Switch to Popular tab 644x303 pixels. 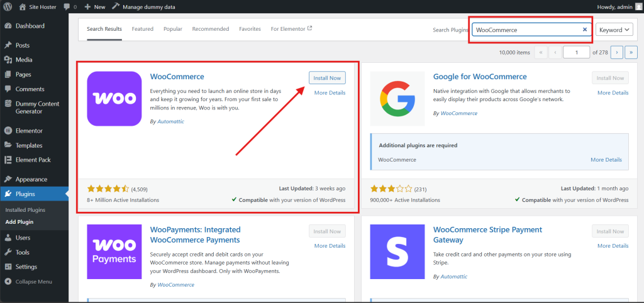[173, 29]
